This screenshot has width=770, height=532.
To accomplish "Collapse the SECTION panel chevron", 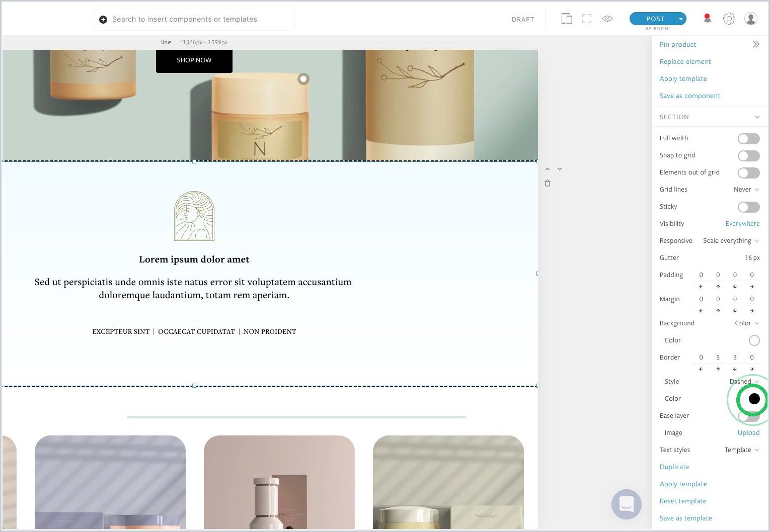I will tap(757, 117).
